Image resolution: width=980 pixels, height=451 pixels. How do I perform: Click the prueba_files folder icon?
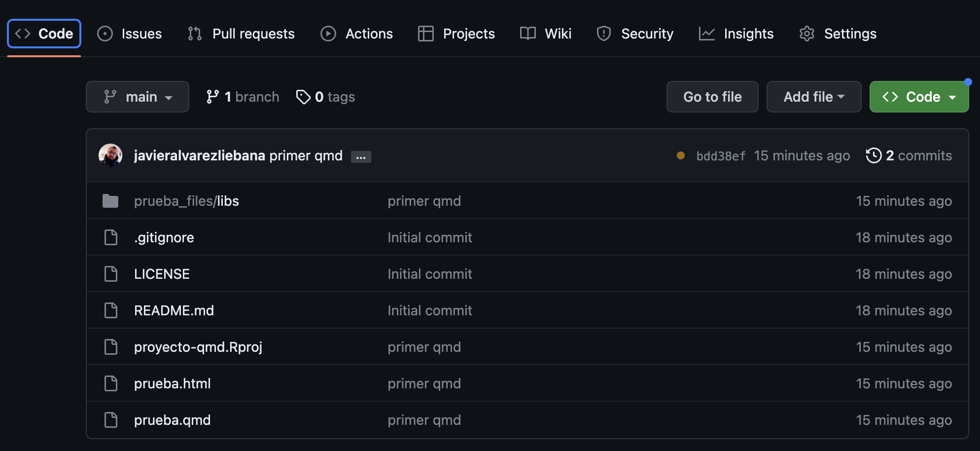click(x=110, y=201)
